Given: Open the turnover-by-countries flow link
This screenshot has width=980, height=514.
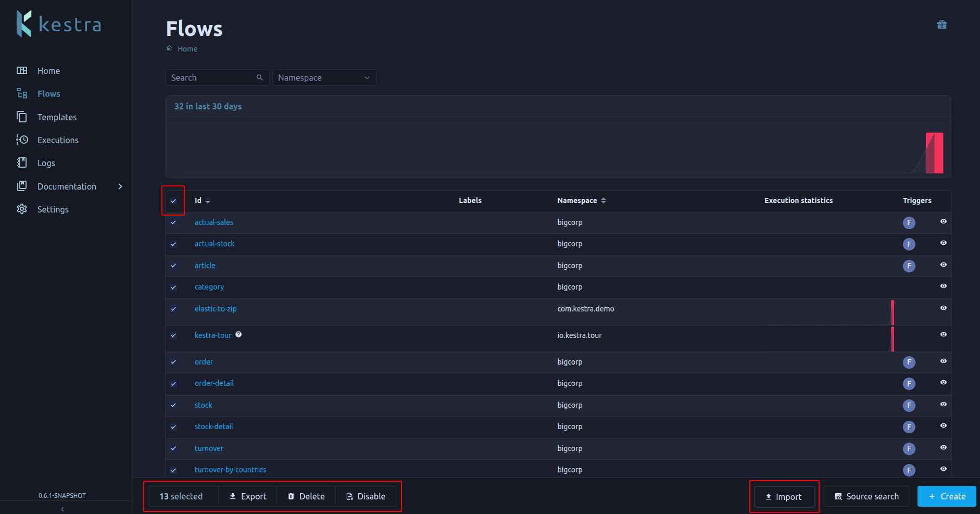Looking at the screenshot, I should [x=230, y=470].
